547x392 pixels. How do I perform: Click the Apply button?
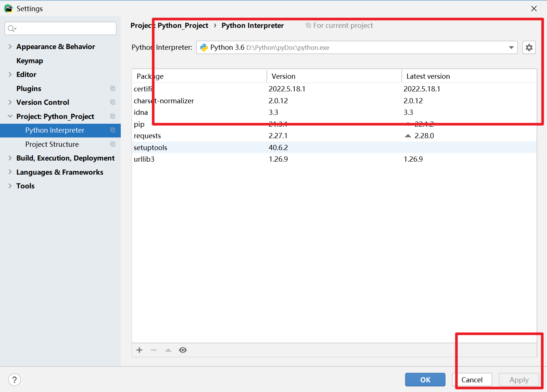point(519,380)
